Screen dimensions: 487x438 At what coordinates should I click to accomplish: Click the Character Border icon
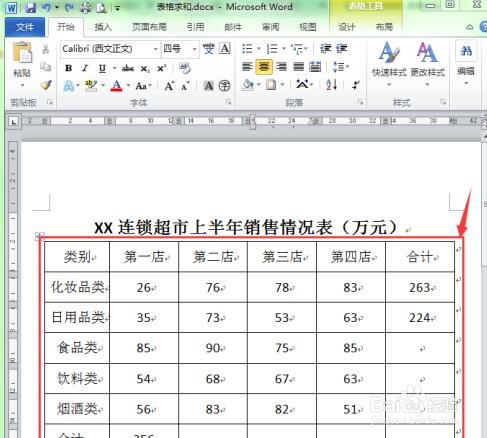coord(225,49)
